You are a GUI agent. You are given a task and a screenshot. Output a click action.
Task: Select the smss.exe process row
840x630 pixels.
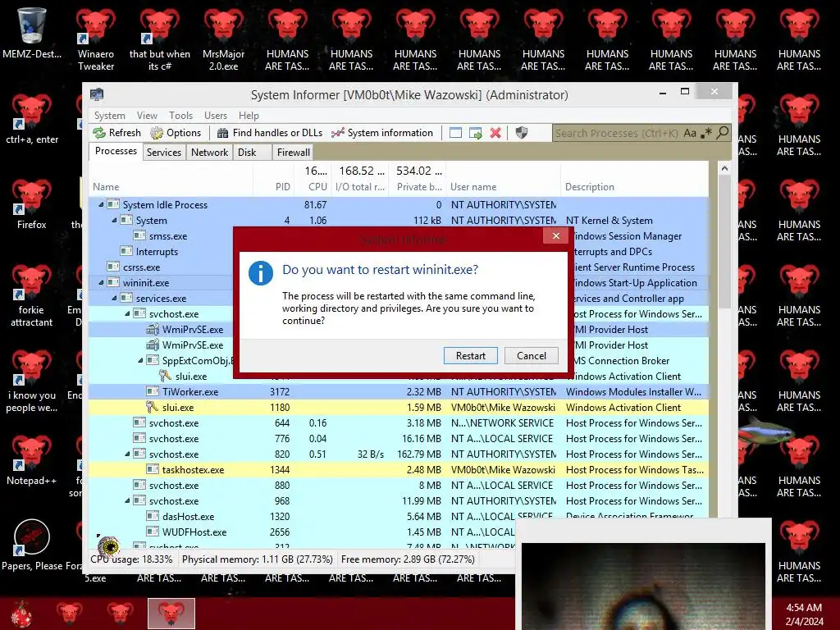point(161,235)
